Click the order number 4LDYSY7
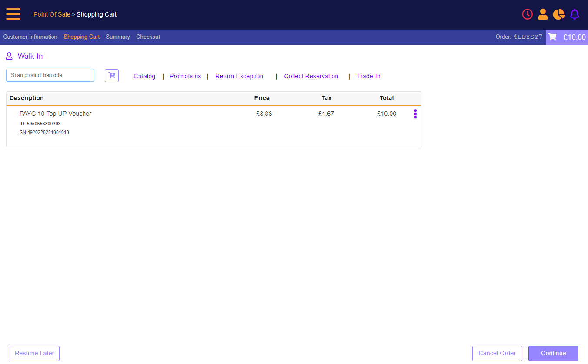The width and height of the screenshot is (588, 364). [x=528, y=37]
